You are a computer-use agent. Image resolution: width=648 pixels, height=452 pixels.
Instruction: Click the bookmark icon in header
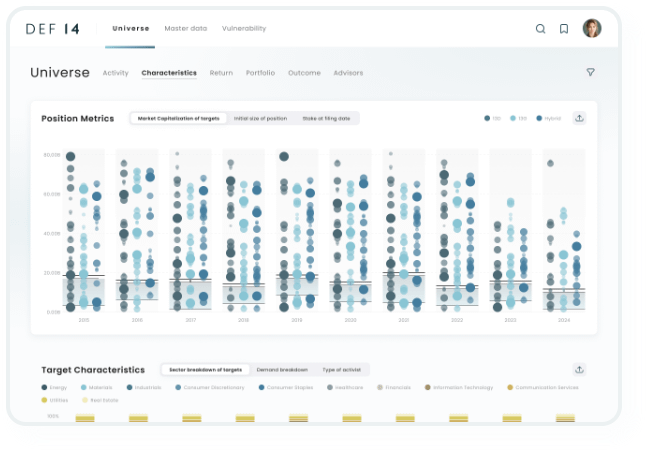pyautogui.click(x=564, y=29)
